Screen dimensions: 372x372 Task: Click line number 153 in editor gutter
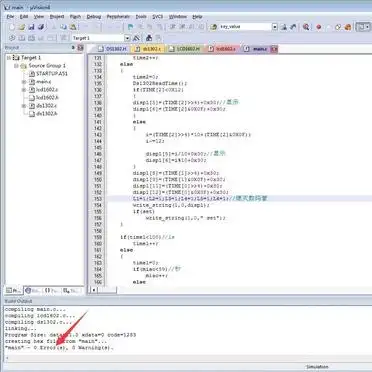[97, 199]
